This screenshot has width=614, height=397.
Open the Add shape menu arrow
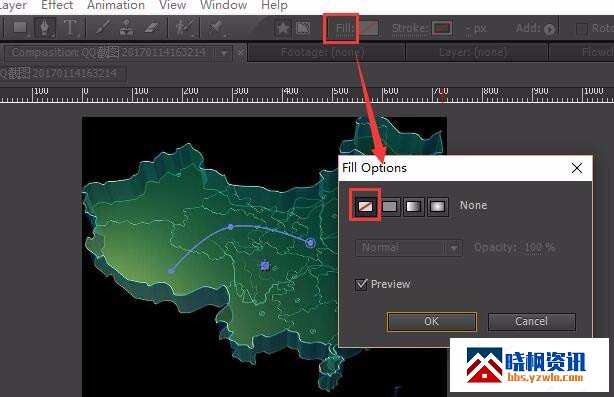tap(550, 29)
